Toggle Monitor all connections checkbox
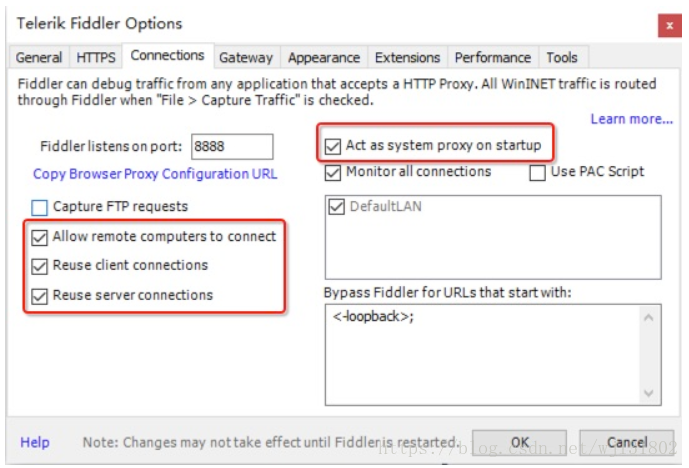The width and height of the screenshot is (689, 468). coord(333,172)
